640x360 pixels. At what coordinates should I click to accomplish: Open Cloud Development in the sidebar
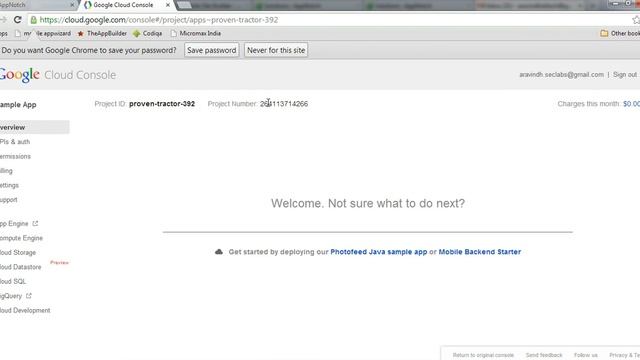click(25, 310)
